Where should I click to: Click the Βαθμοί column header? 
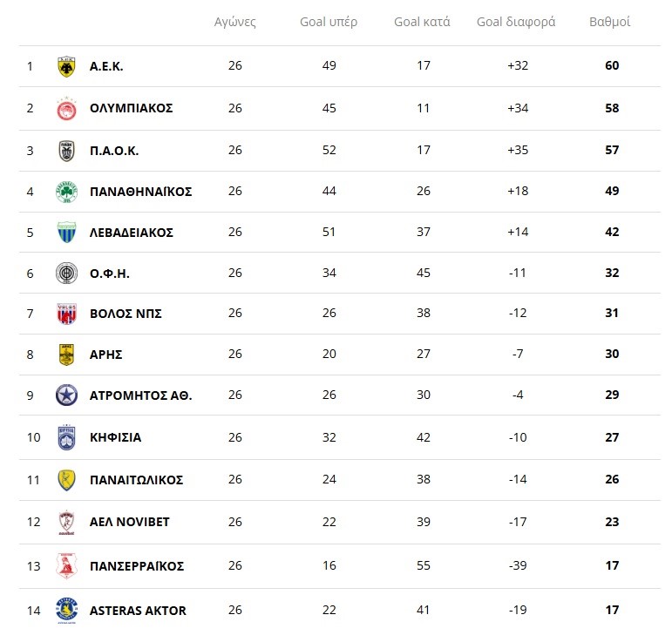coord(610,23)
